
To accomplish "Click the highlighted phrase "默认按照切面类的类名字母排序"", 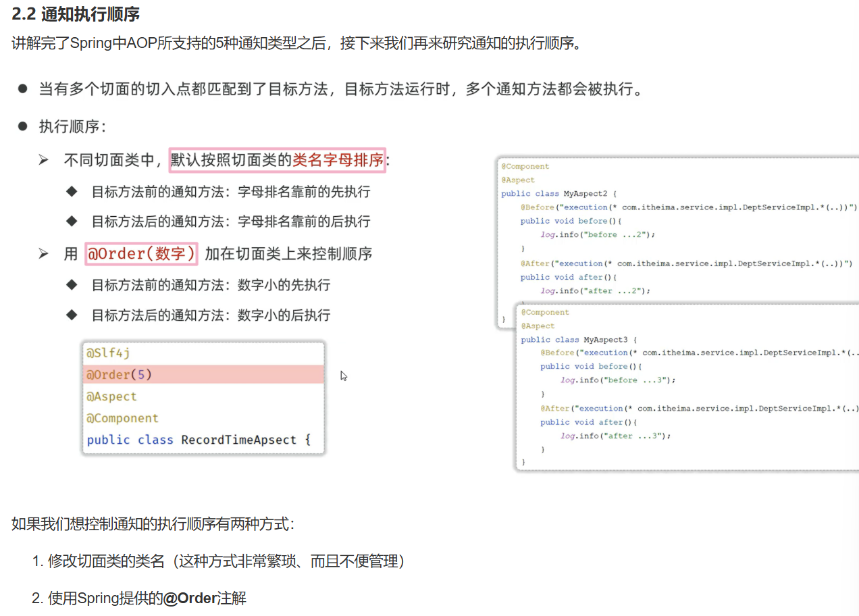I will pyautogui.click(x=277, y=160).
